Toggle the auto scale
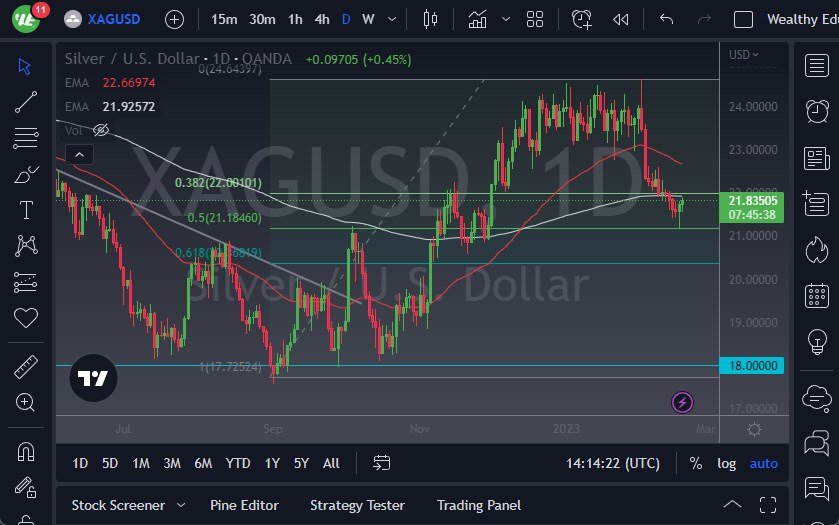This screenshot has width=839, height=525. click(764, 463)
